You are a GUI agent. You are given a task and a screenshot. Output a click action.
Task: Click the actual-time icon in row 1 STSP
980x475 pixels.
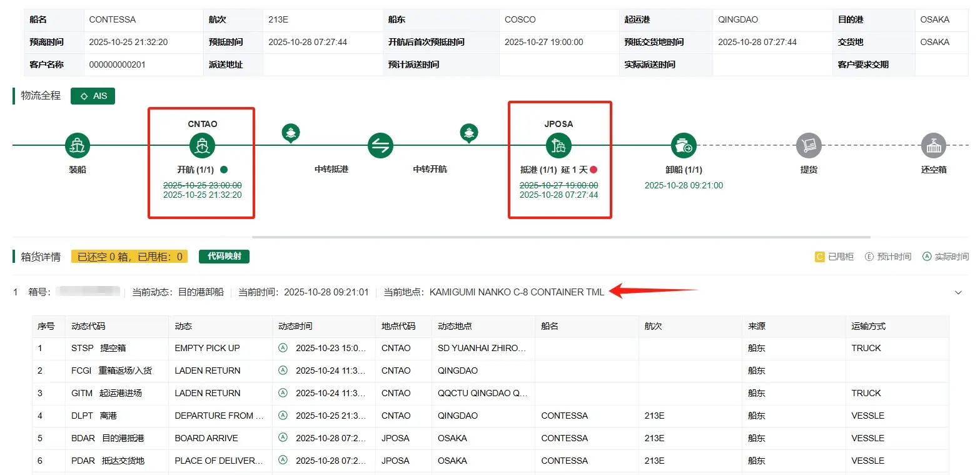coord(283,348)
